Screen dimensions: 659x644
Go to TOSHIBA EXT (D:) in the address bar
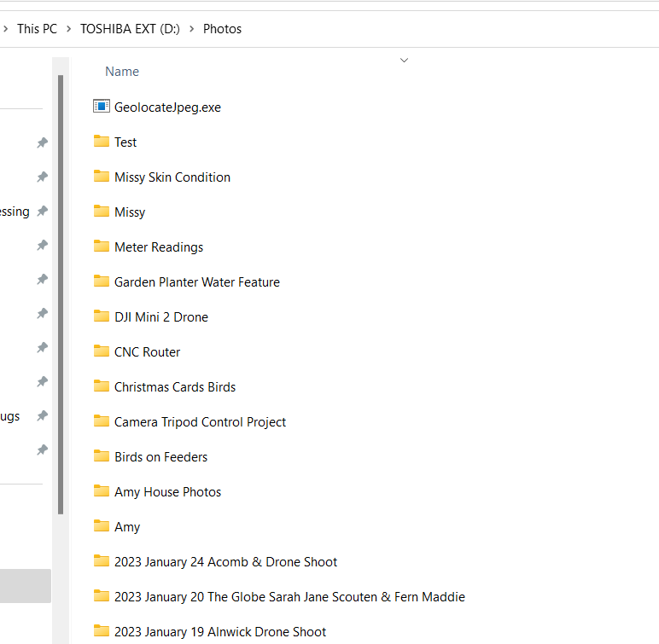pos(130,29)
